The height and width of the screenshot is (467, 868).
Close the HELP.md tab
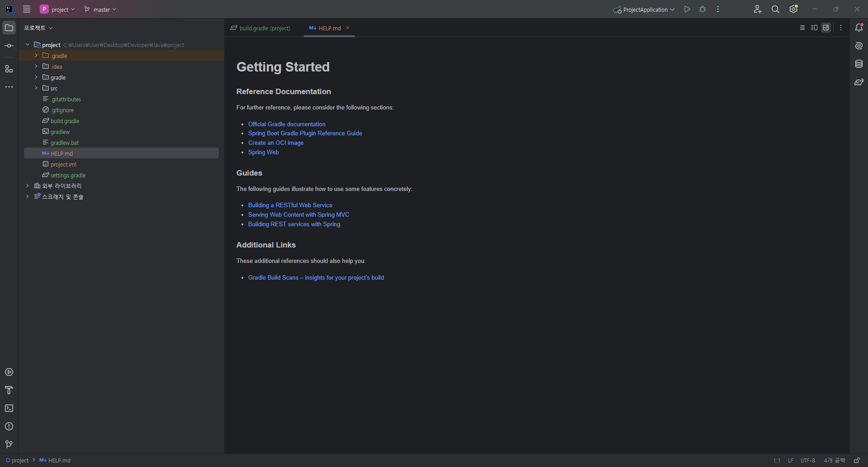(348, 28)
